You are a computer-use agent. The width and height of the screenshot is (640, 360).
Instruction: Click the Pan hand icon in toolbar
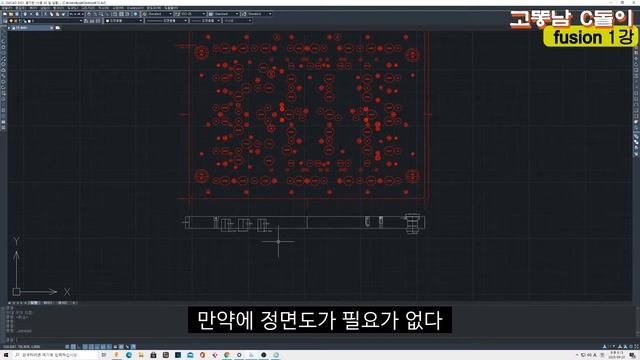pos(89,14)
